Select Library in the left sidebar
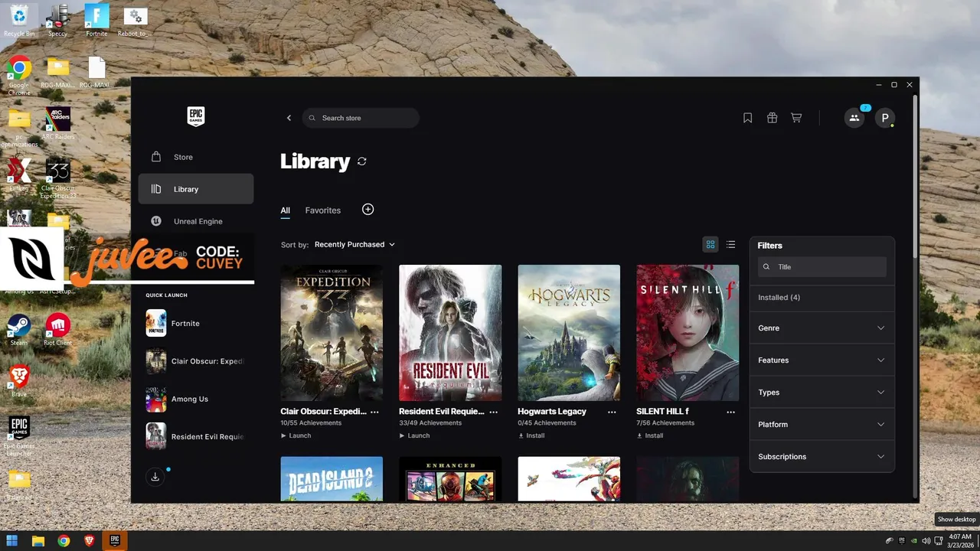The height and width of the screenshot is (551, 980). [x=196, y=189]
